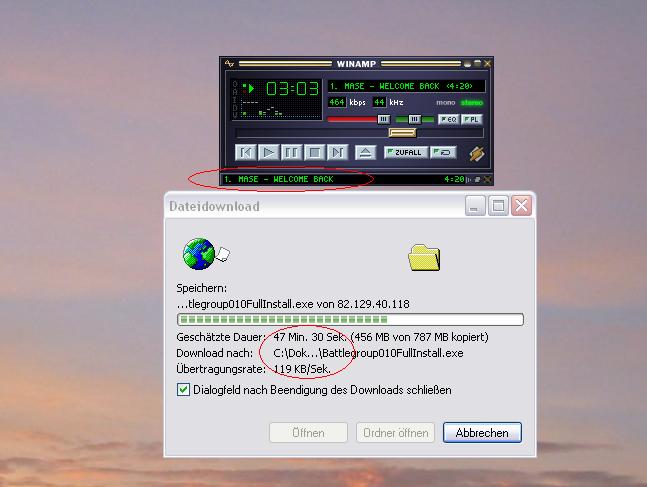Viewport: 647px width, 487px height.
Task: Toggle Winamp windowshade mode button
Action: coord(477,64)
